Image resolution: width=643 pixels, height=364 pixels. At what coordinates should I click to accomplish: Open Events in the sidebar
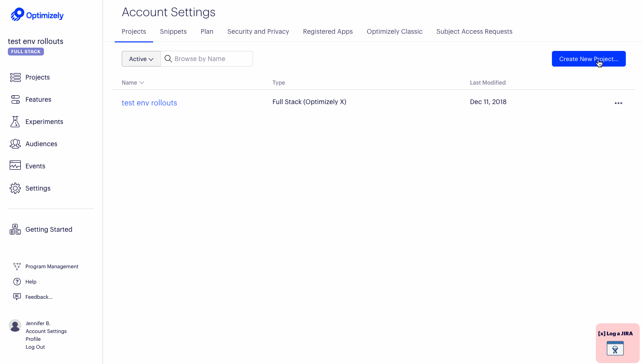click(x=36, y=166)
